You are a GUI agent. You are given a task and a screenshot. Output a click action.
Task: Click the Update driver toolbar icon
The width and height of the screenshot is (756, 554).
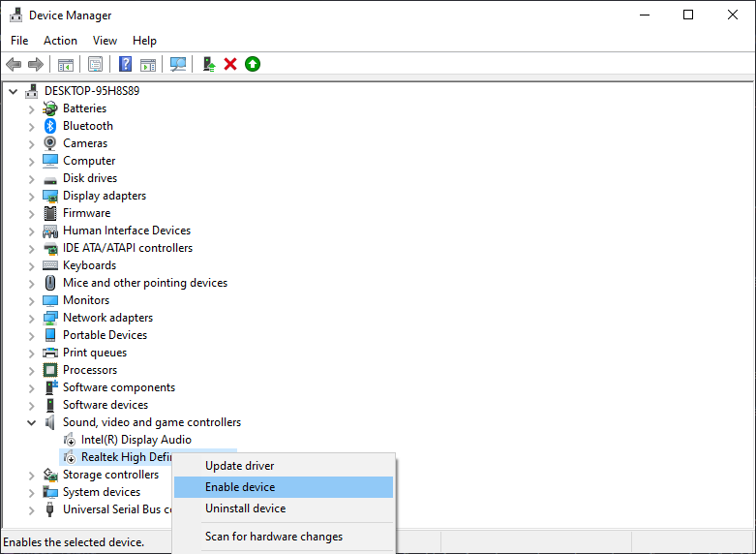[x=208, y=64]
